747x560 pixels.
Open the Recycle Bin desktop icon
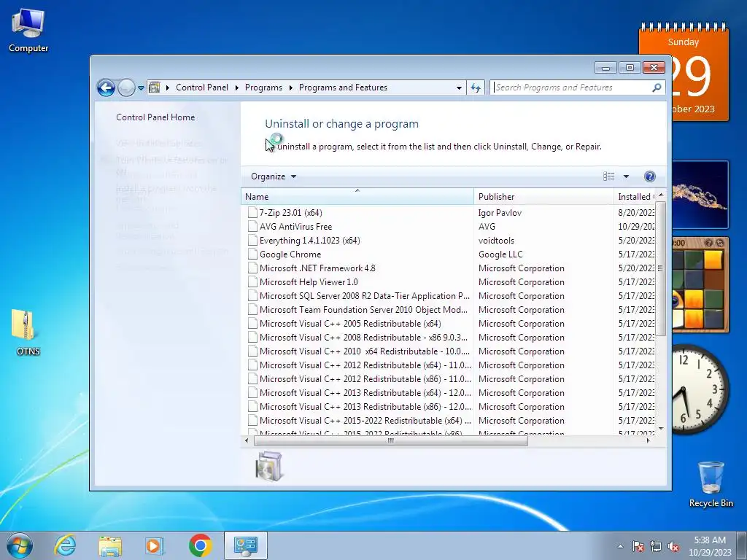tap(711, 484)
